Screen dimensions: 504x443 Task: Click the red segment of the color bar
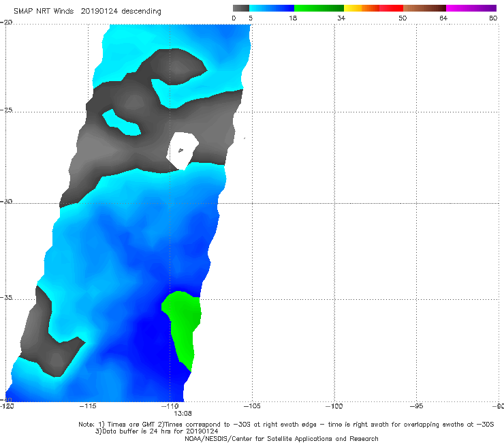pos(391,8)
